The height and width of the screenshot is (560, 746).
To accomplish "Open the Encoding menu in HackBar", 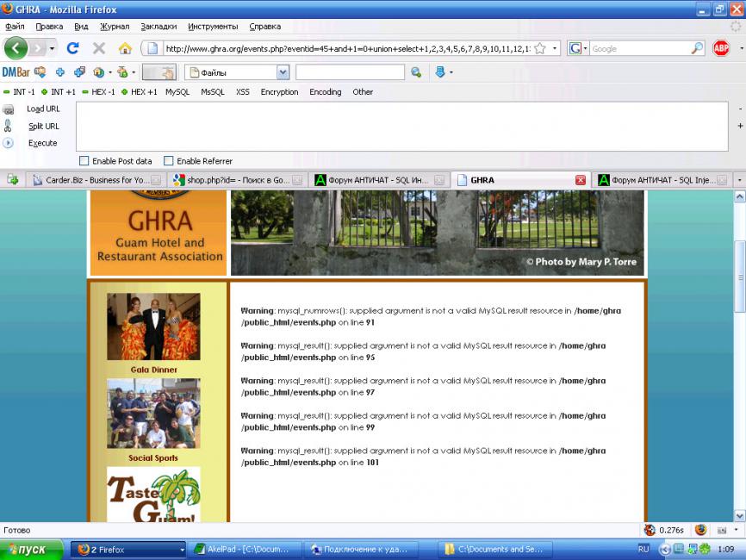I will point(325,92).
